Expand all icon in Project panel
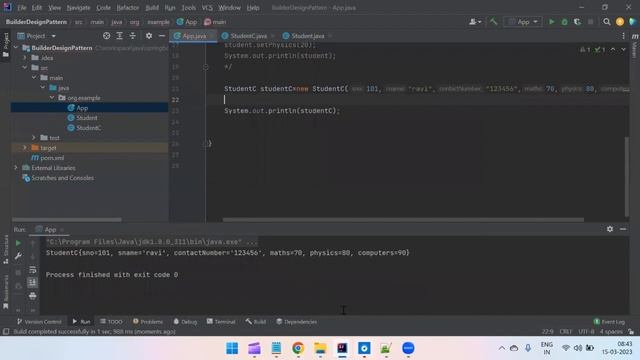The image size is (640, 360). tap(120, 36)
